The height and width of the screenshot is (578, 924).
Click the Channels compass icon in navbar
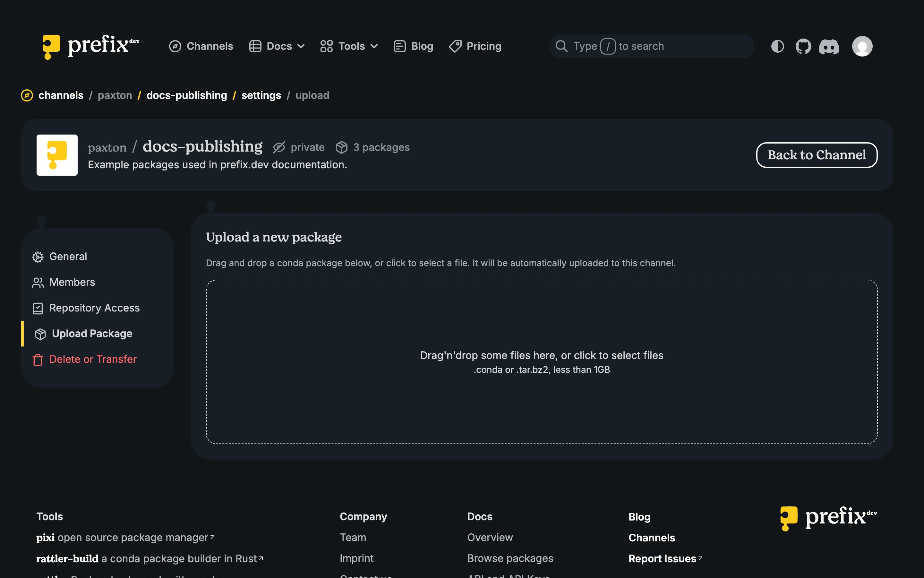[175, 46]
